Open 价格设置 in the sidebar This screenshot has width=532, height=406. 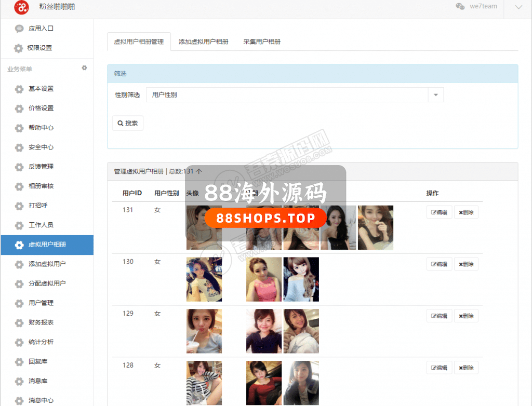(41, 109)
